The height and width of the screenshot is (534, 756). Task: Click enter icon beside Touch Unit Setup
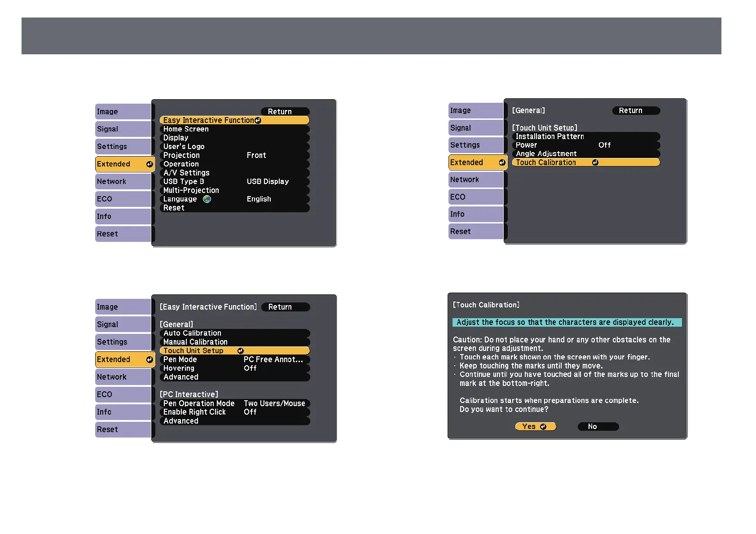click(241, 351)
